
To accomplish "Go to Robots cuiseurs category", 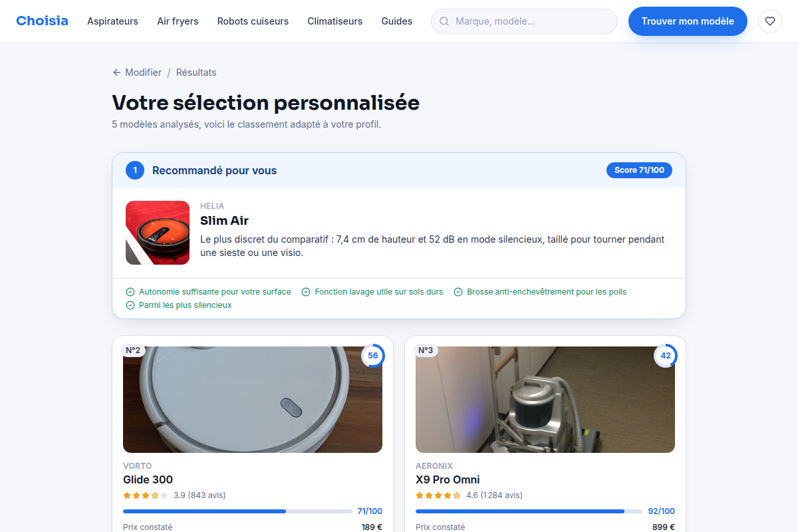I will pyautogui.click(x=253, y=21).
